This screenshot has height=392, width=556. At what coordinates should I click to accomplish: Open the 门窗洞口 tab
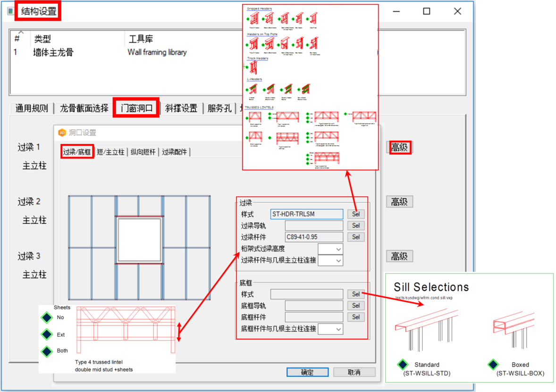[x=136, y=108]
